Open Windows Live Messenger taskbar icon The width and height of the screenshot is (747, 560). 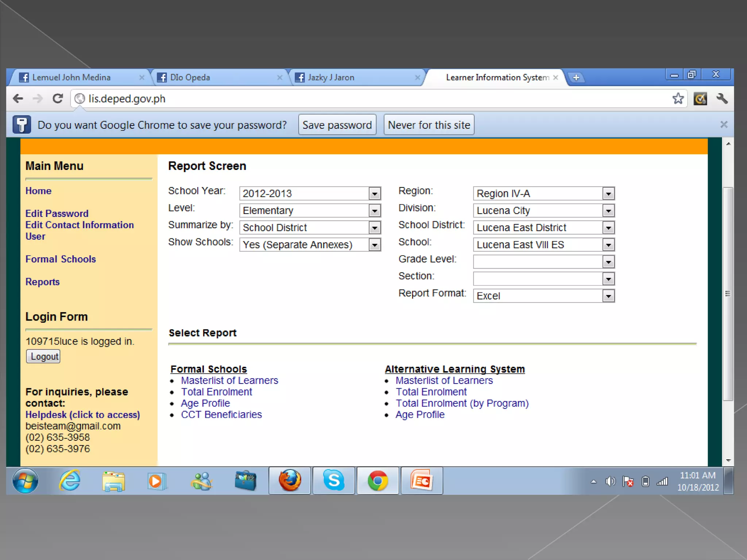pyautogui.click(x=201, y=481)
